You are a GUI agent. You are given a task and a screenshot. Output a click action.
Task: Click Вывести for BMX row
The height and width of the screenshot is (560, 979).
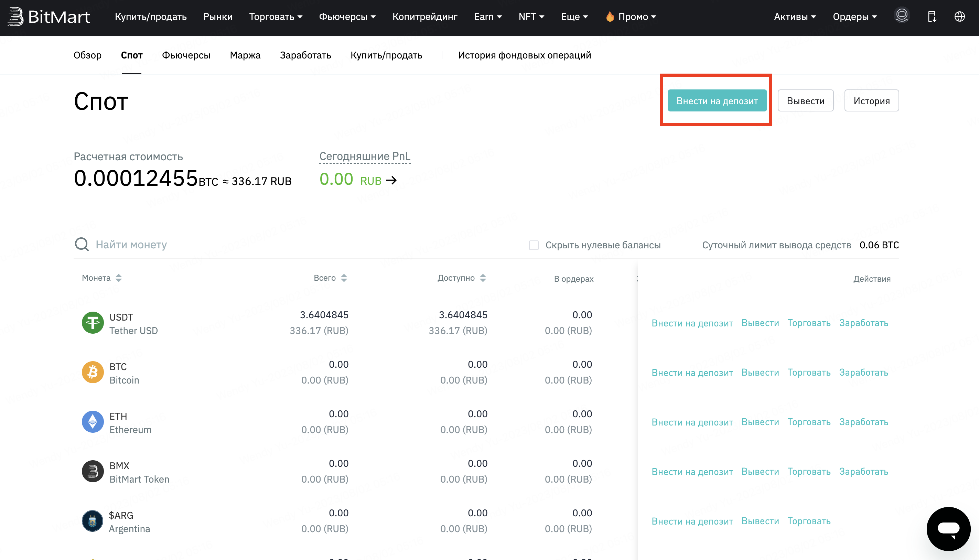click(760, 472)
